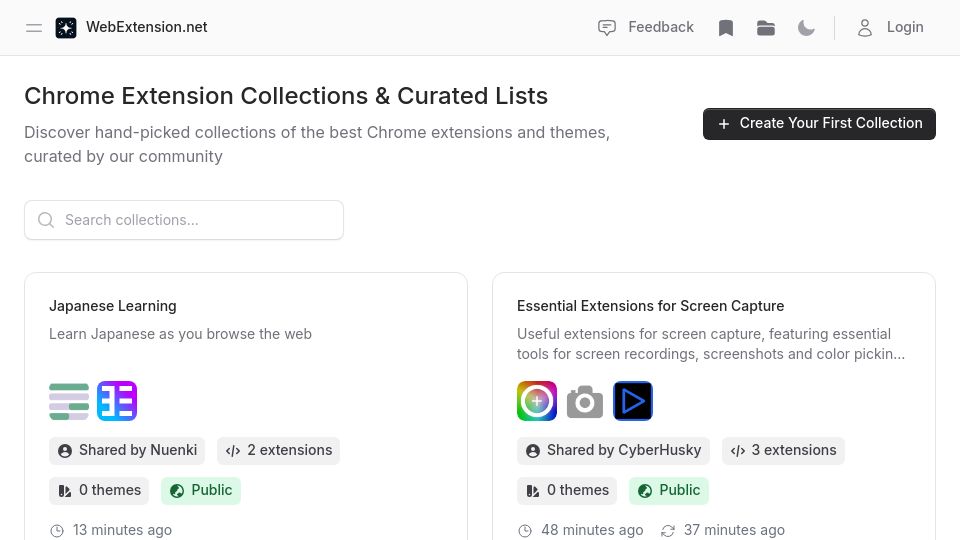The height and width of the screenshot is (540, 960).
Task: Click the clock icon beside 13 minutes ago
Action: click(x=57, y=531)
